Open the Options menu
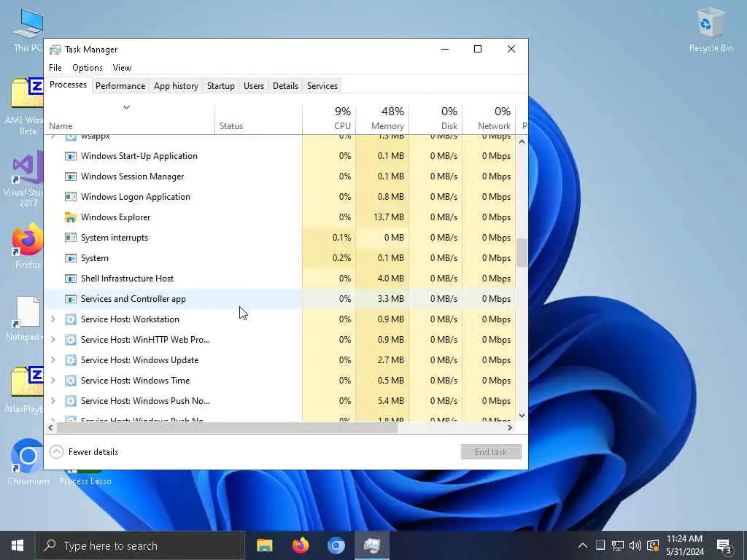The image size is (747, 560). click(x=88, y=68)
